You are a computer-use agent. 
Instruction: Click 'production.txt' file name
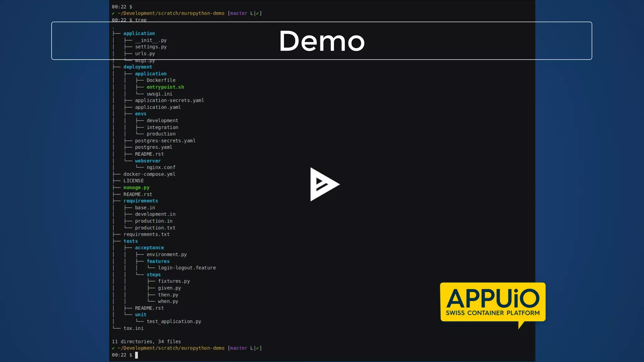tap(155, 228)
